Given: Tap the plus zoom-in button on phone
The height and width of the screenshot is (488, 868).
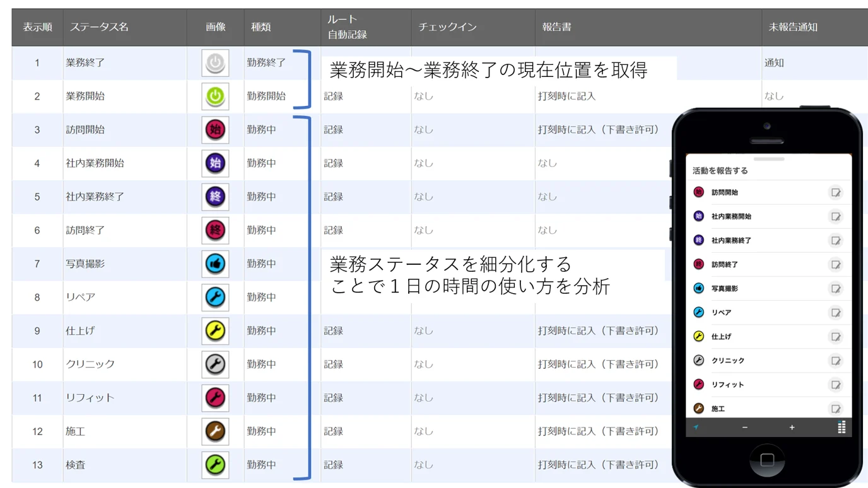Looking at the screenshot, I should pyautogui.click(x=792, y=427).
